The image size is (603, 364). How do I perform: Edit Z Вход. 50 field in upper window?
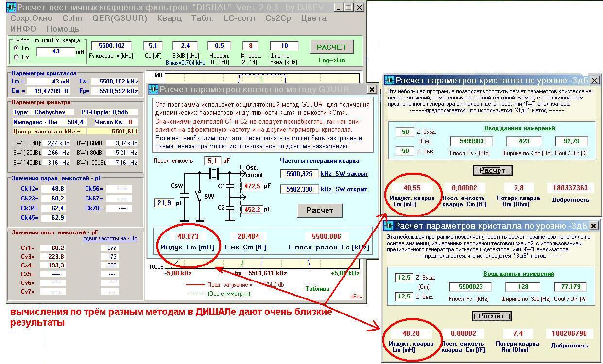[x=405, y=132]
